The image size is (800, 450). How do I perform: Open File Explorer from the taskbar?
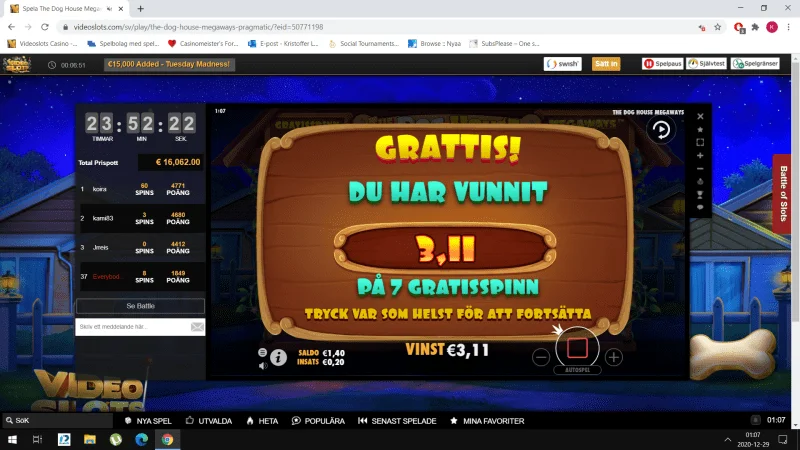90,439
